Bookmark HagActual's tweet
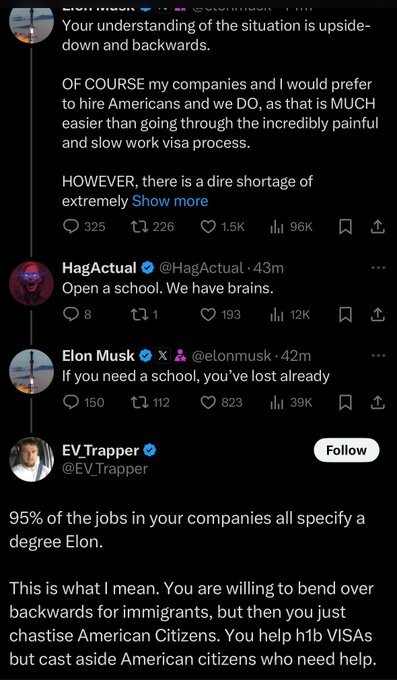 [345, 314]
